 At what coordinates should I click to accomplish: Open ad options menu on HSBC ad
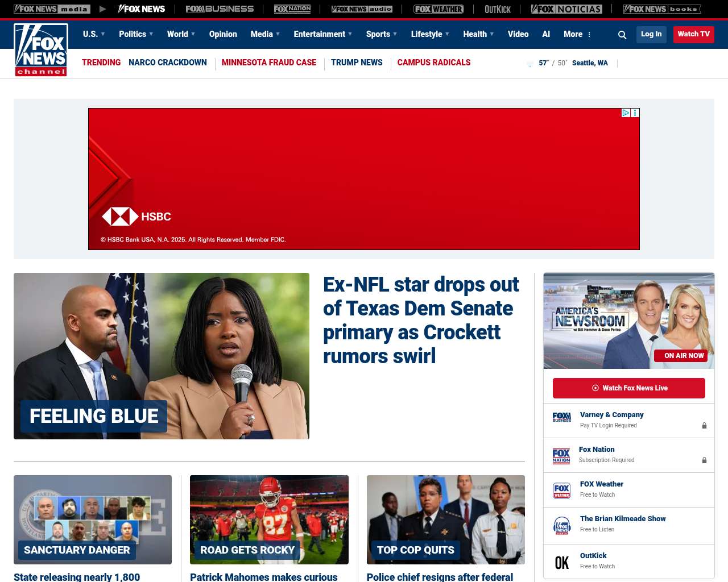[x=635, y=113]
